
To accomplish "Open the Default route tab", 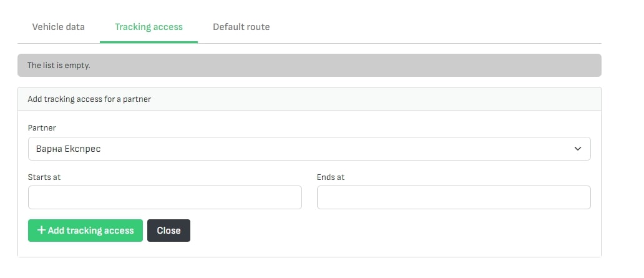I will 241,27.
